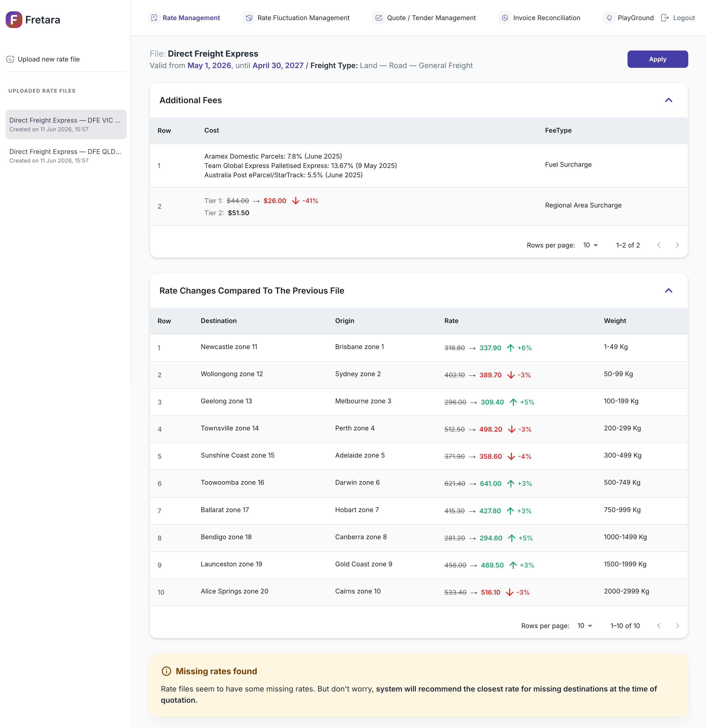Click the red down arrow in Wollongong row
The height and width of the screenshot is (728, 707).
click(x=511, y=375)
